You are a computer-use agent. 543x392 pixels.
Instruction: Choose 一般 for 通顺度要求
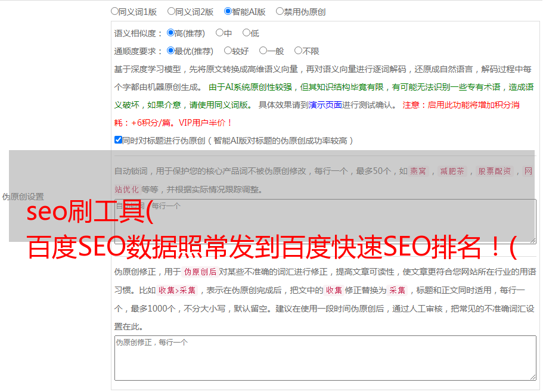click(x=263, y=51)
